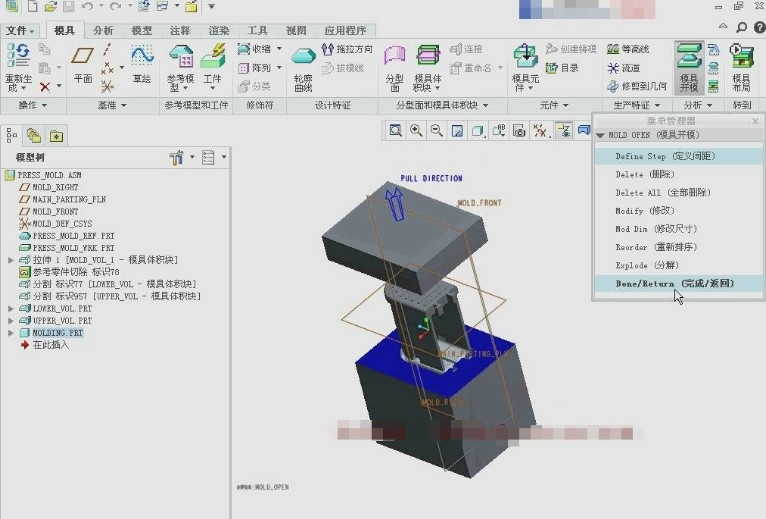Click the red X delete icon
Viewport: 766px width, 519px height.
point(44,87)
